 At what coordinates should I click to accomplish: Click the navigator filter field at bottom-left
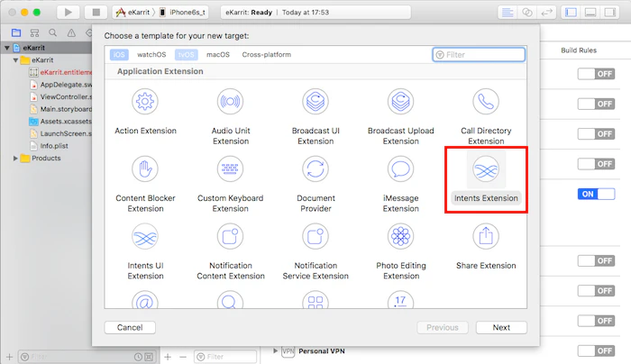pos(87,357)
